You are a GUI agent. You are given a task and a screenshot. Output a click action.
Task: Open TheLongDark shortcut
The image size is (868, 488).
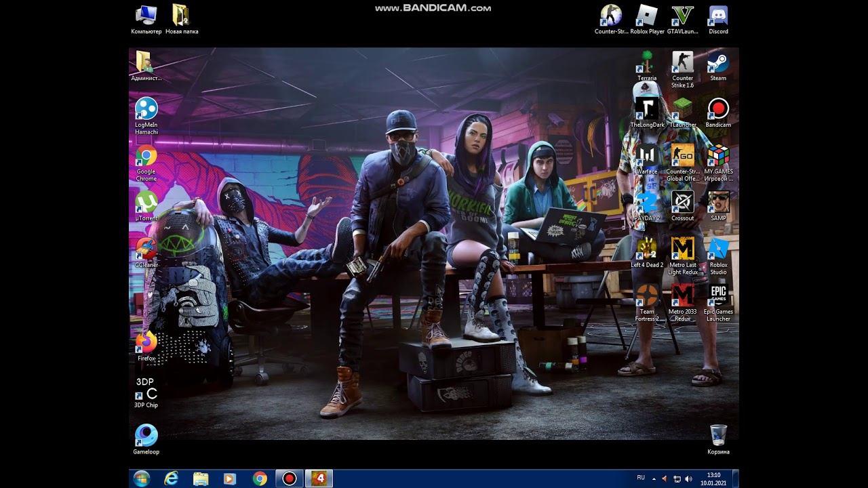647,113
